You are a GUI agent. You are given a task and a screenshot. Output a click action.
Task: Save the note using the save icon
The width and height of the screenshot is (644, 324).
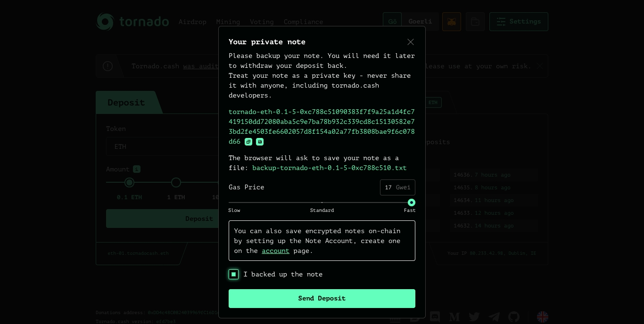(x=260, y=142)
